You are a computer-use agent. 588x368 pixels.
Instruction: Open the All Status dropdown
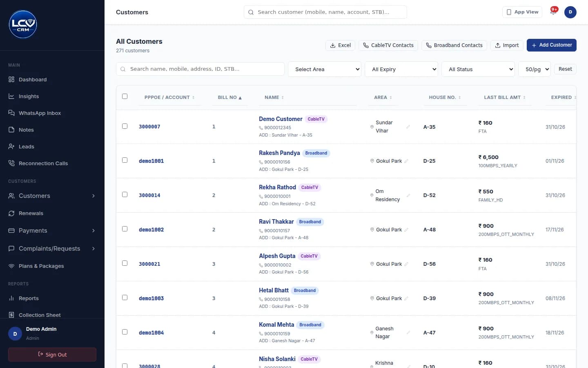point(478,69)
